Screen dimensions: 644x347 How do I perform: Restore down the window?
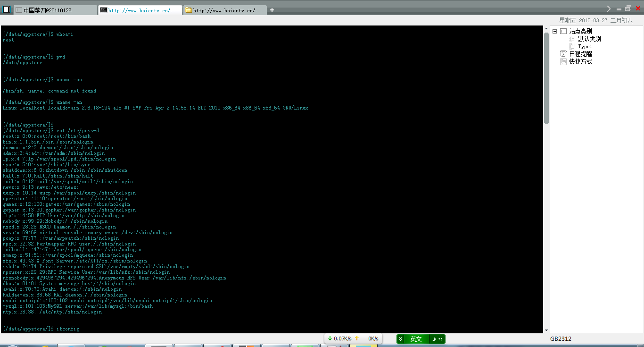(628, 8)
